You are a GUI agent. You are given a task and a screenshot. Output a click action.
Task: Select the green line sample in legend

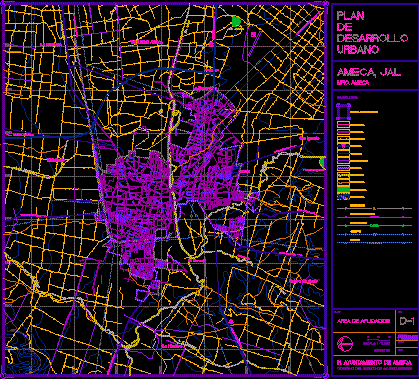pyautogui.click(x=374, y=226)
